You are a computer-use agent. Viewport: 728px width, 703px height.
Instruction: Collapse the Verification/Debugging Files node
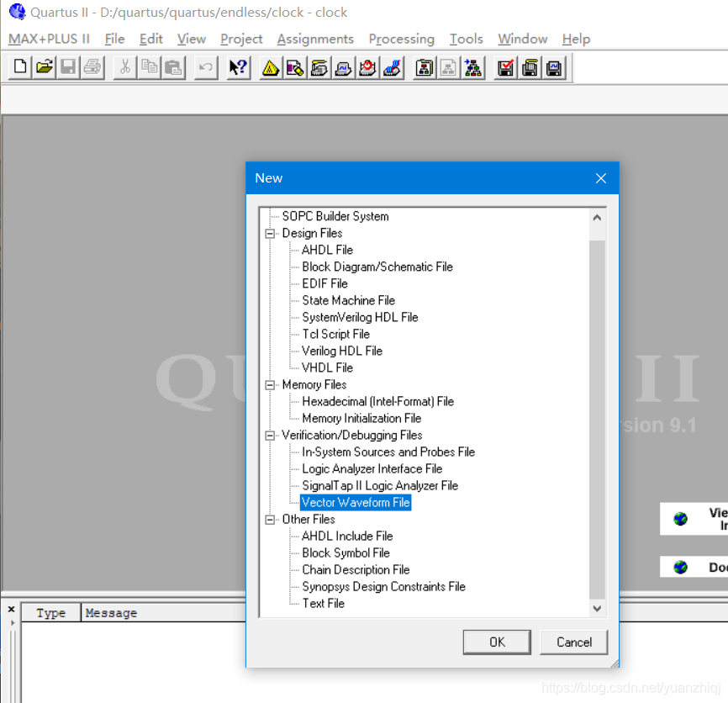270,436
